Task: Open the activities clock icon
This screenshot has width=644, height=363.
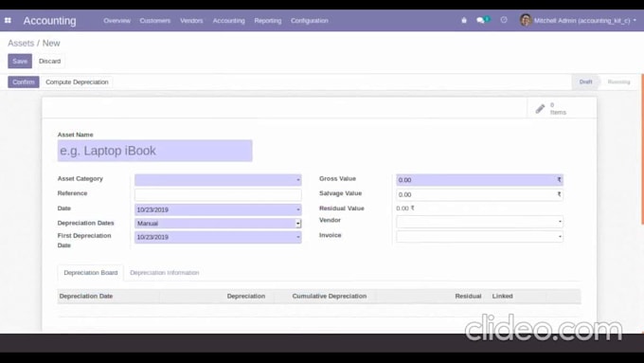Action: (x=504, y=20)
